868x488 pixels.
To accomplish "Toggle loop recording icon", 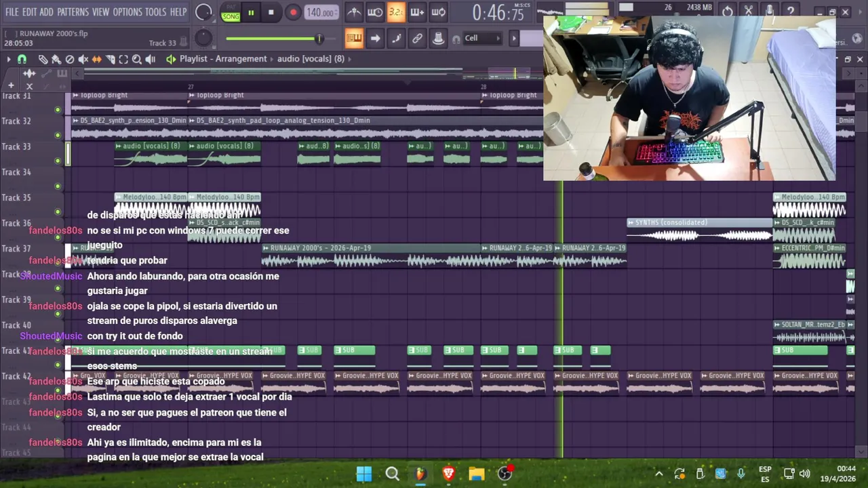I will [438, 12].
